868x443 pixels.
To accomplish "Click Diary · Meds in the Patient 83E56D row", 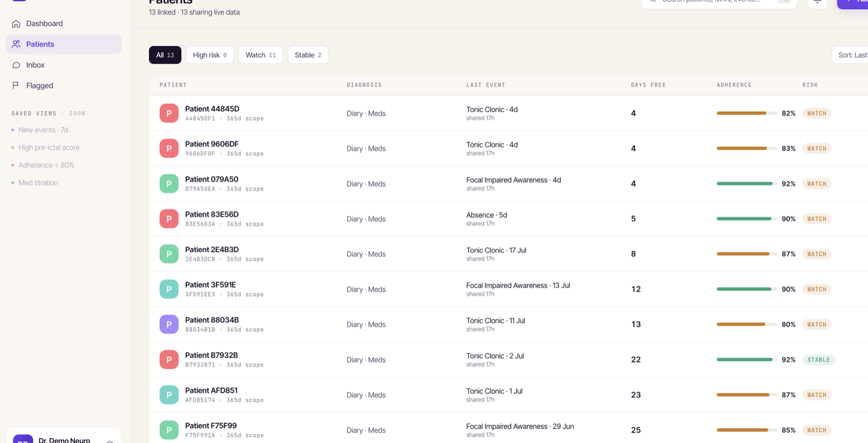I will click(x=366, y=219).
